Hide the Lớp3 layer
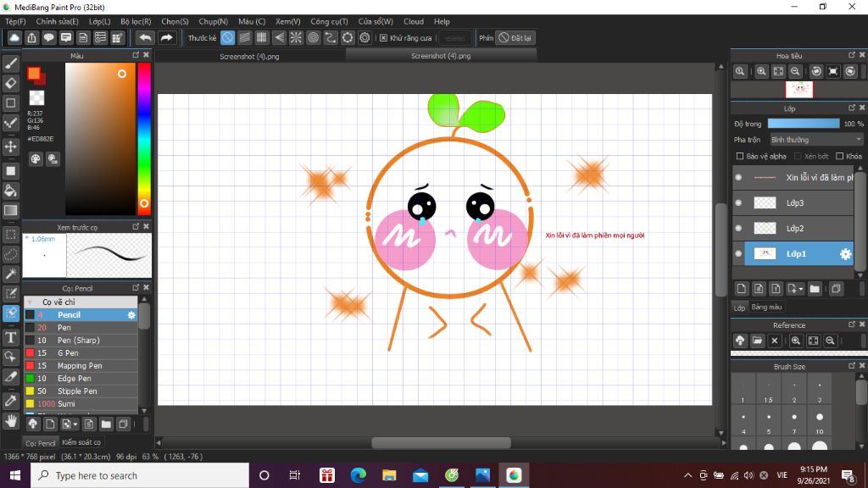Viewport: 868px width, 488px height. (738, 203)
